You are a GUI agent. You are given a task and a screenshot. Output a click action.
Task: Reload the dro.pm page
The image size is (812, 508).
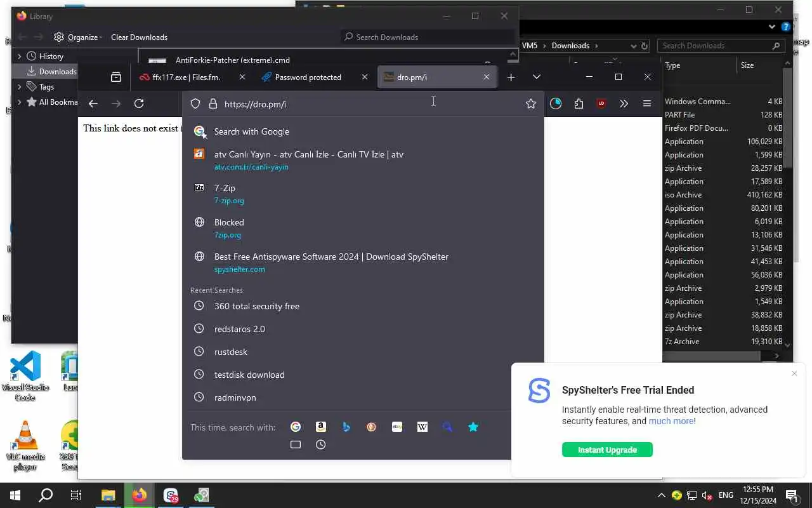click(139, 104)
